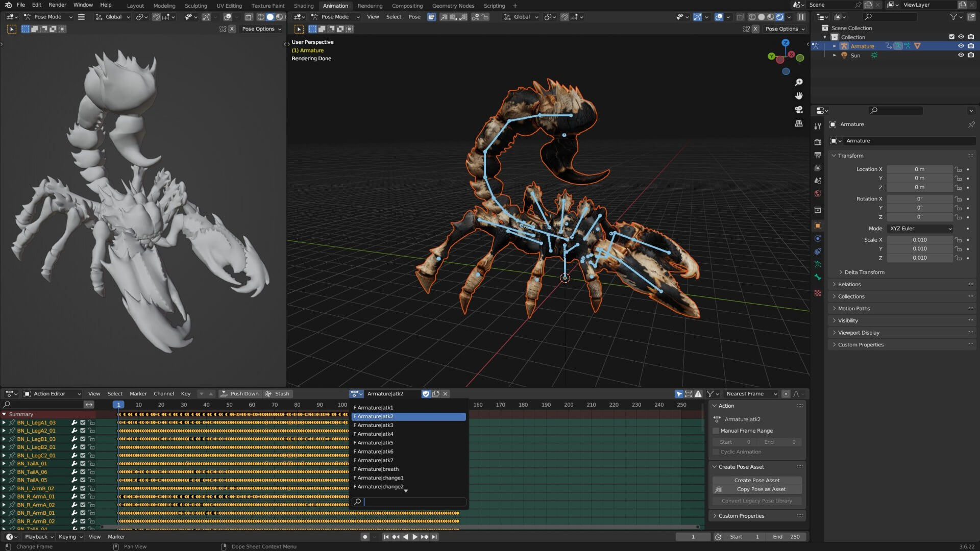Screen dimensions: 980x551
Task: Select Armature|breath action from list
Action: pos(408,469)
